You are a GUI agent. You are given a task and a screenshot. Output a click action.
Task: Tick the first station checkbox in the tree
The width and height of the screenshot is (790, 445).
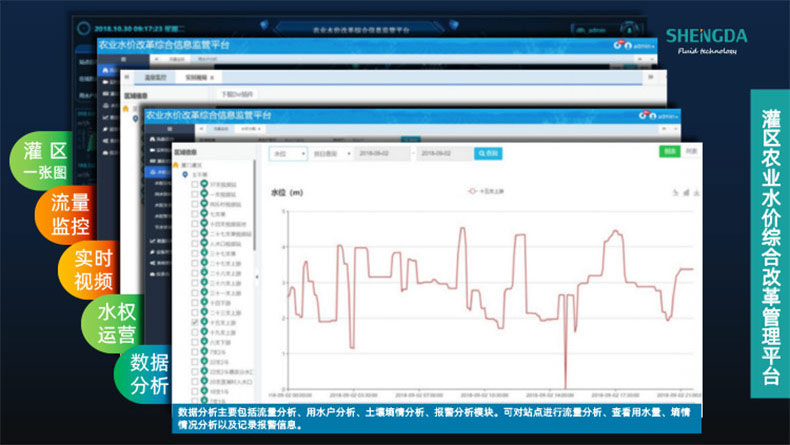point(195,185)
